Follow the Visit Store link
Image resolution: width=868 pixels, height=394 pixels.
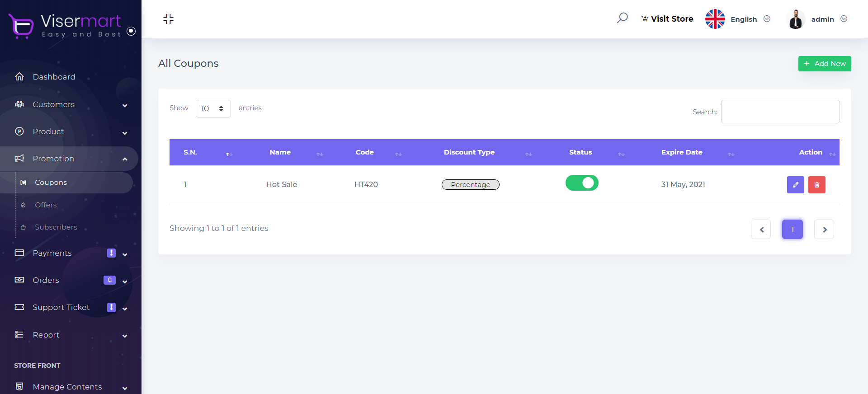(x=667, y=19)
